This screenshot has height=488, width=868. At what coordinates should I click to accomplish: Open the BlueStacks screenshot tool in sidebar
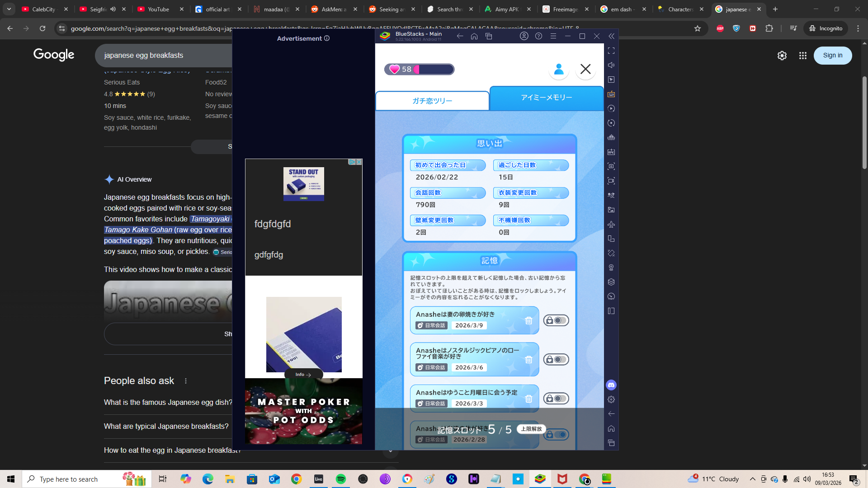pos(611,166)
